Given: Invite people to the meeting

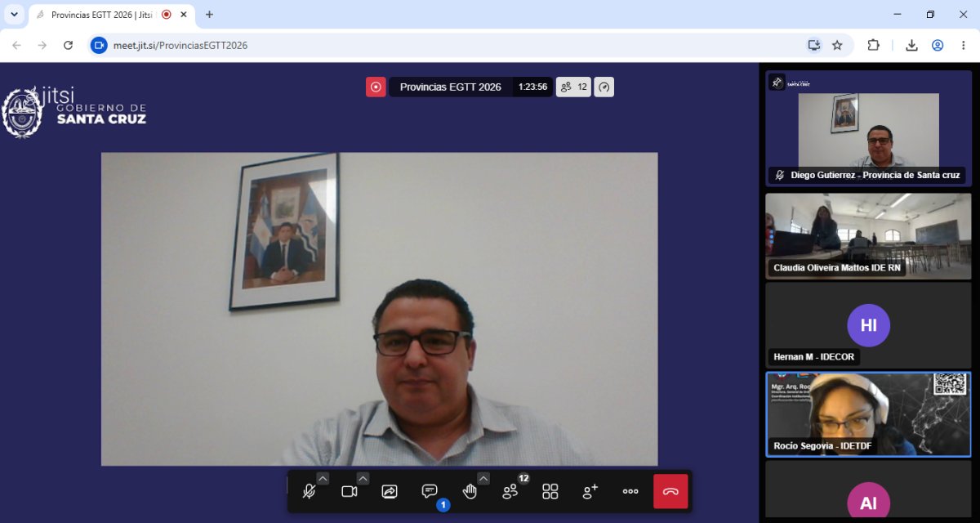Looking at the screenshot, I should (590, 491).
